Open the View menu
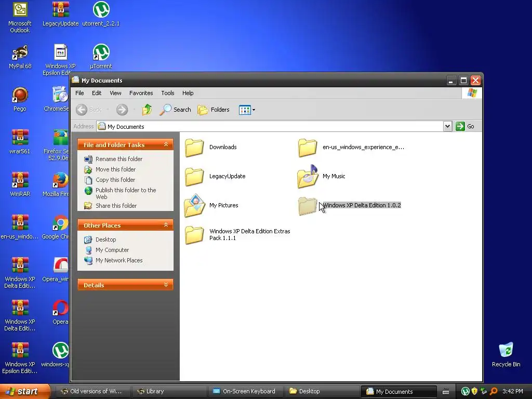532x399 pixels. [x=115, y=93]
